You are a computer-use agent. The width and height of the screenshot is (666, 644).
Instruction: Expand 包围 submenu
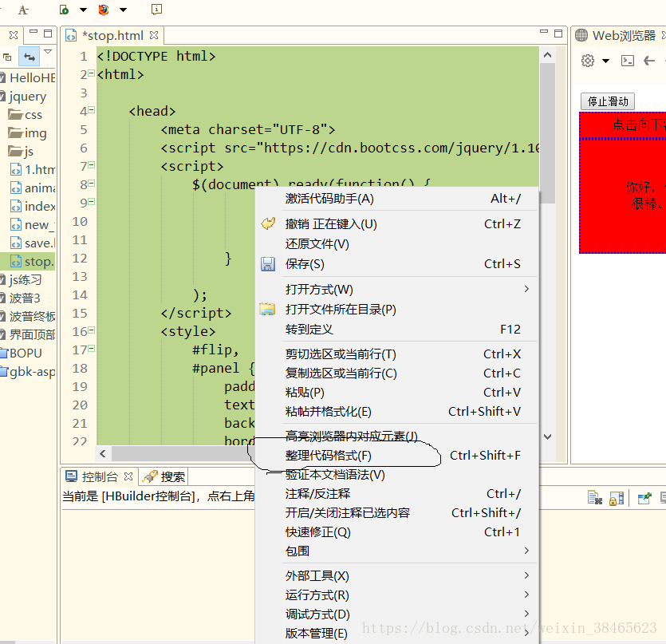(397, 551)
